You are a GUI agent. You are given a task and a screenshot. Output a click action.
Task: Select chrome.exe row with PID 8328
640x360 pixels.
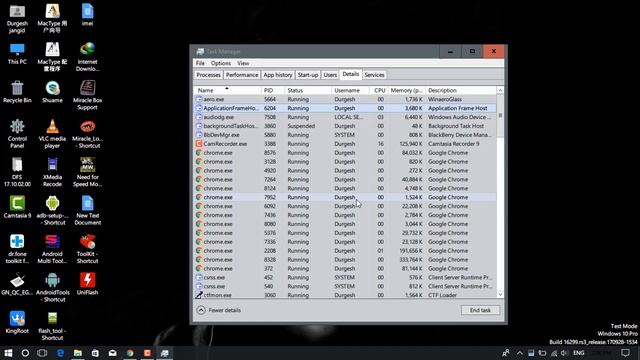[x=345, y=260]
